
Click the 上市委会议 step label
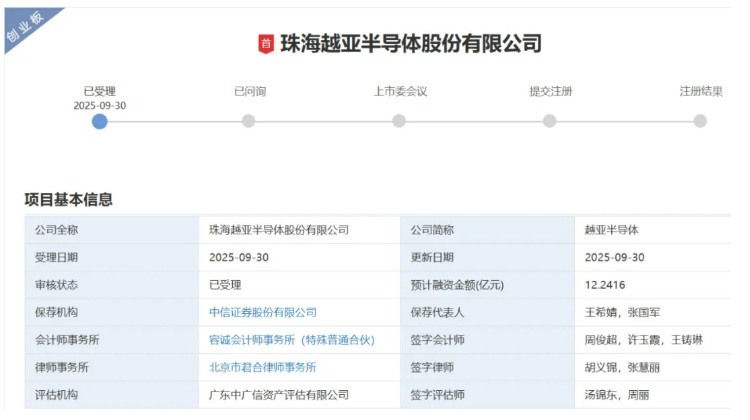tap(400, 91)
